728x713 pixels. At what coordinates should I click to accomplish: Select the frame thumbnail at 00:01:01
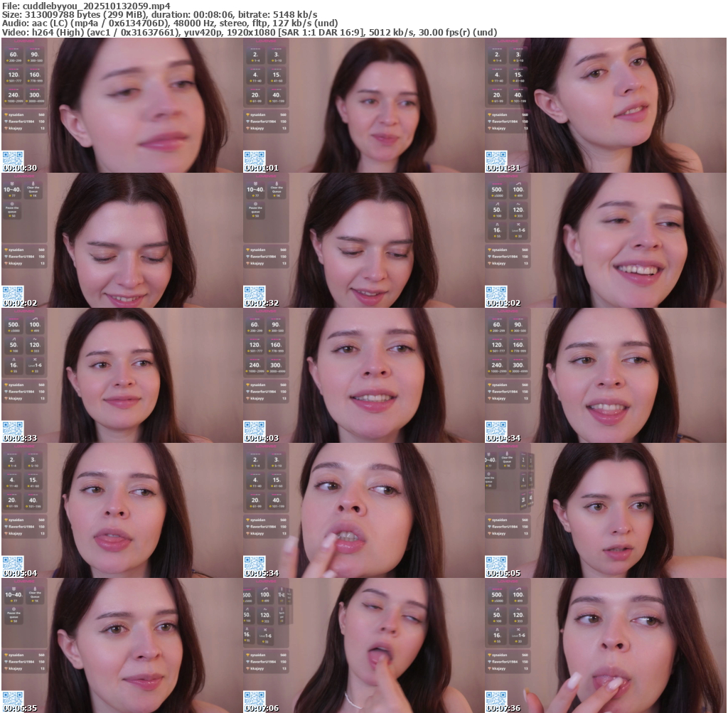coord(363,105)
